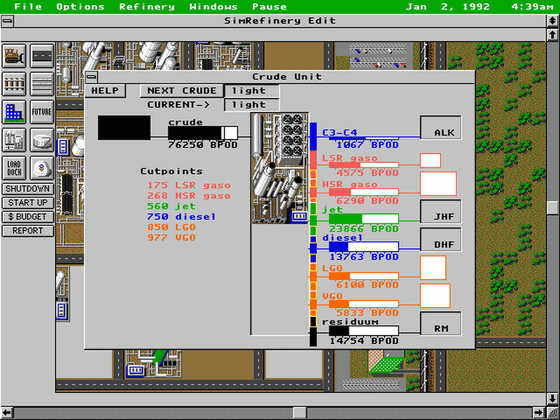Adjust the jet output bar
This screenshot has width=560, height=420.
[364, 218]
